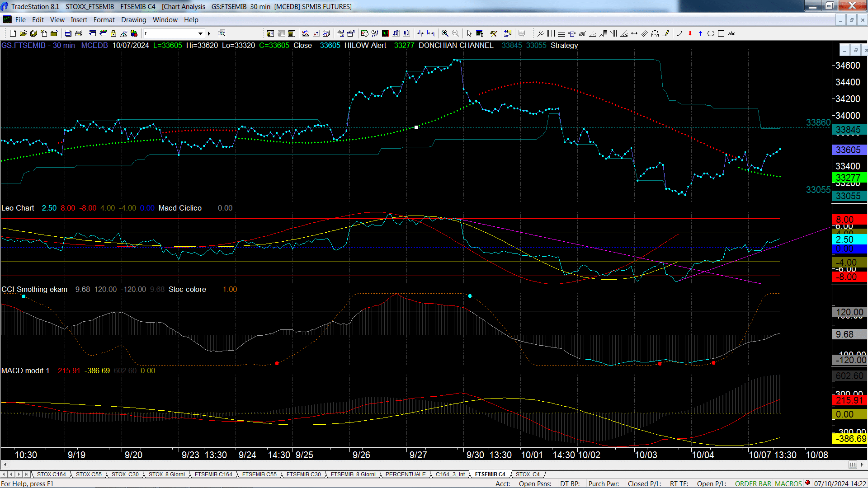Image resolution: width=868 pixels, height=488 pixels.
Task: Open the Insert menu
Action: (x=79, y=20)
